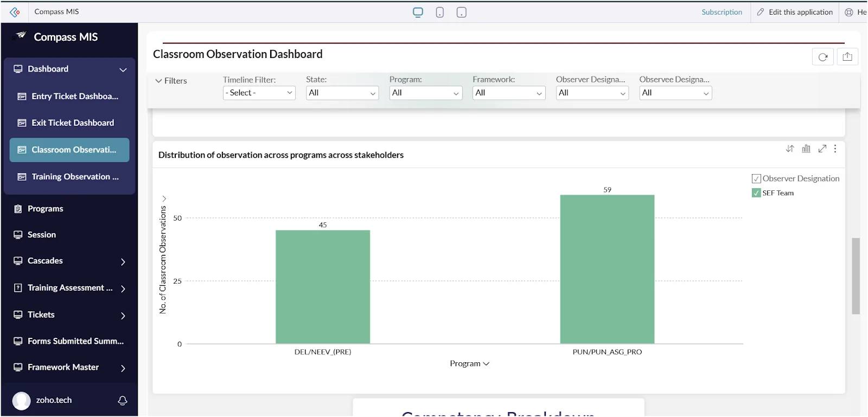Switch to phone preview icon
Screen dimensions: 868x417
(440, 12)
